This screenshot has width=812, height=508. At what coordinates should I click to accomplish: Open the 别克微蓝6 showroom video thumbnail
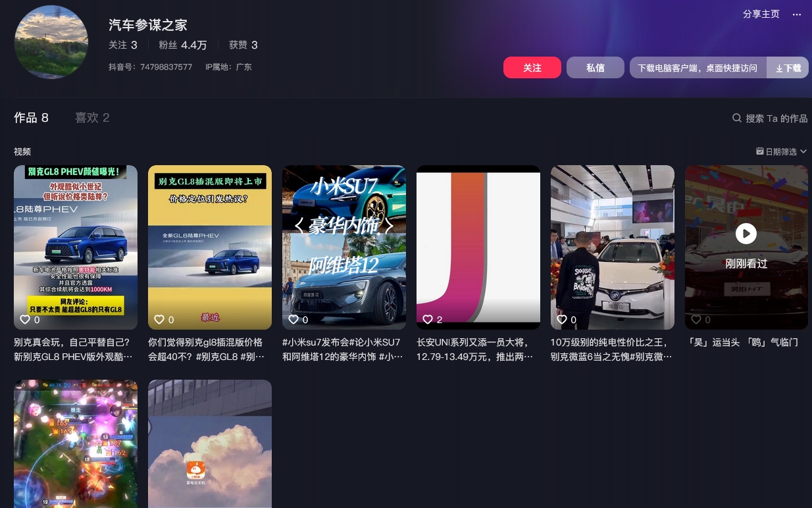point(613,247)
